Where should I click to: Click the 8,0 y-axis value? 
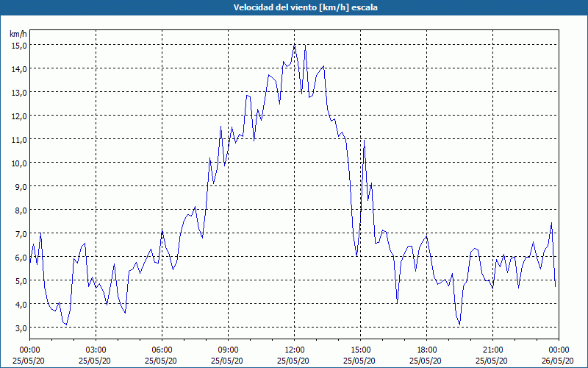coord(21,210)
